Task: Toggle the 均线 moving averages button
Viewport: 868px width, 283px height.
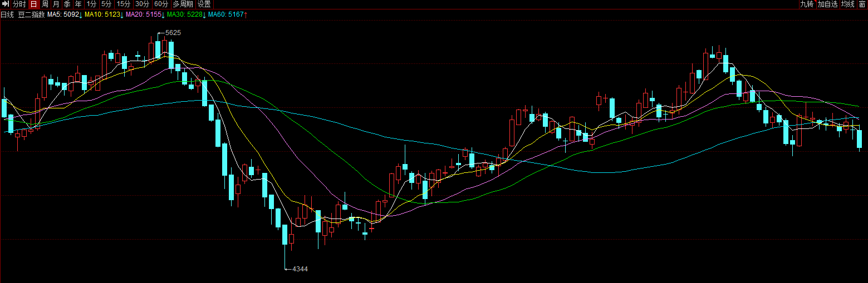Action: coord(847,4)
